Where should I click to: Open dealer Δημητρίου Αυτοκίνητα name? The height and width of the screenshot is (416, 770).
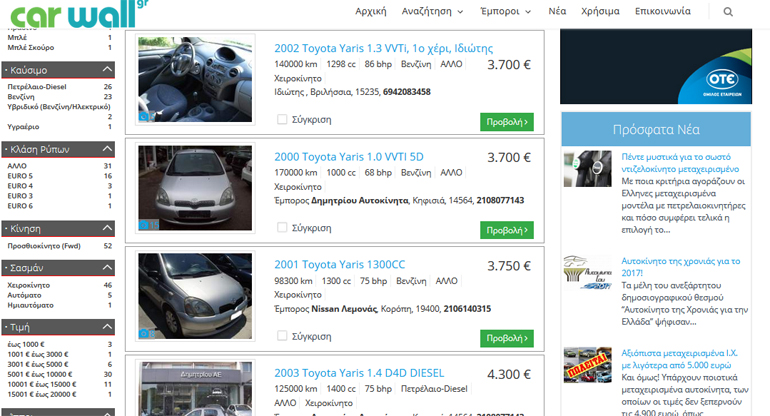359,200
